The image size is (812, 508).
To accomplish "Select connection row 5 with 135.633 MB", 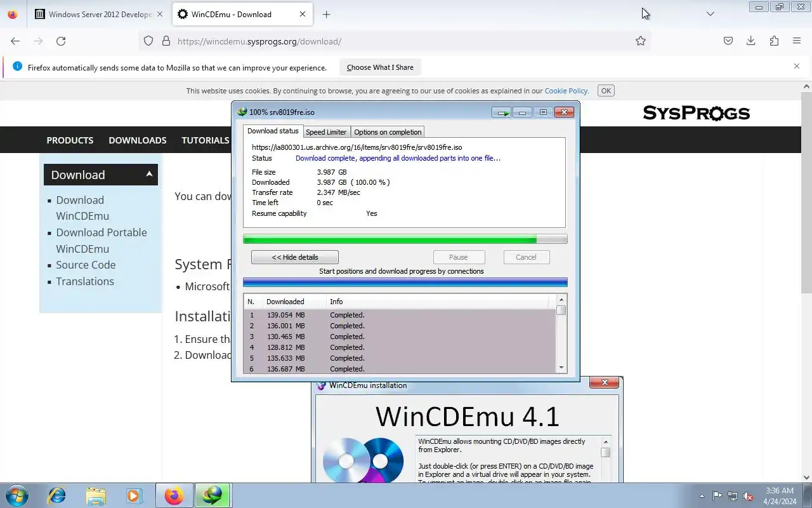I will 400,358.
